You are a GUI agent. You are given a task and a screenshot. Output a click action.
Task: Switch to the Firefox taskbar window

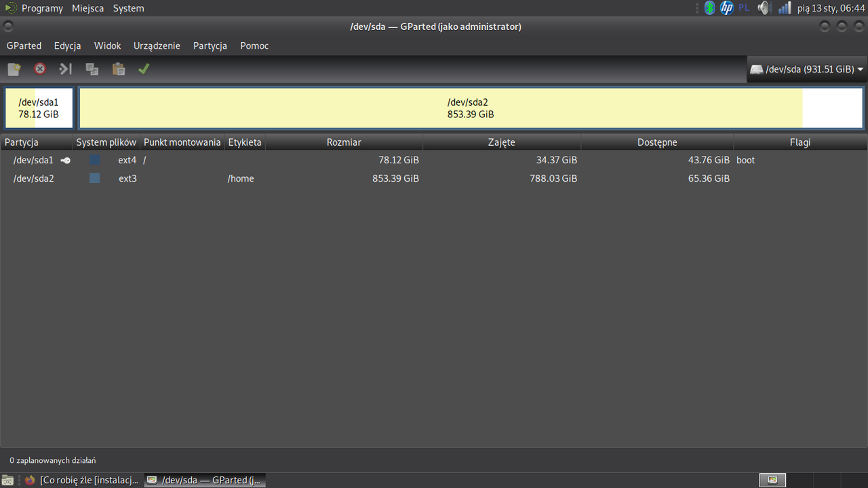pos(83,480)
